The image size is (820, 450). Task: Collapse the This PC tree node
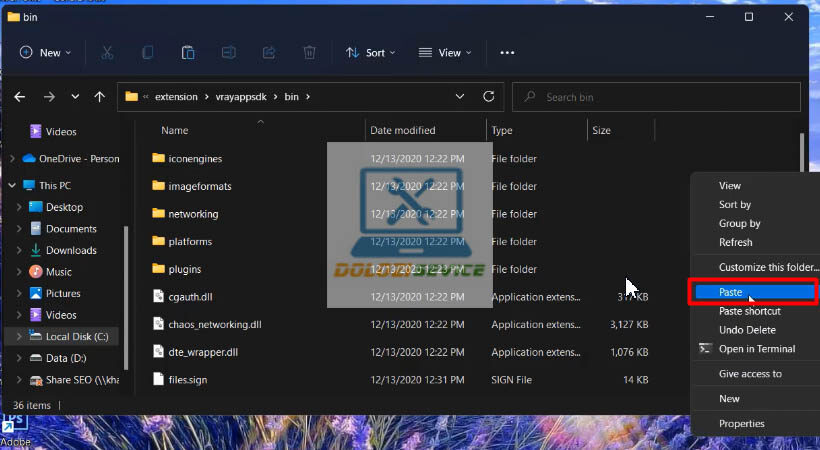[x=12, y=186]
